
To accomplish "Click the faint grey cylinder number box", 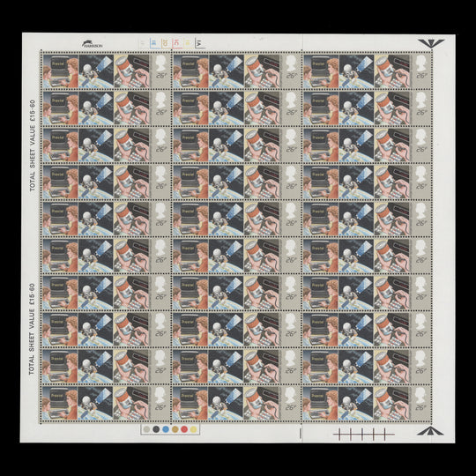I will (x=144, y=43).
